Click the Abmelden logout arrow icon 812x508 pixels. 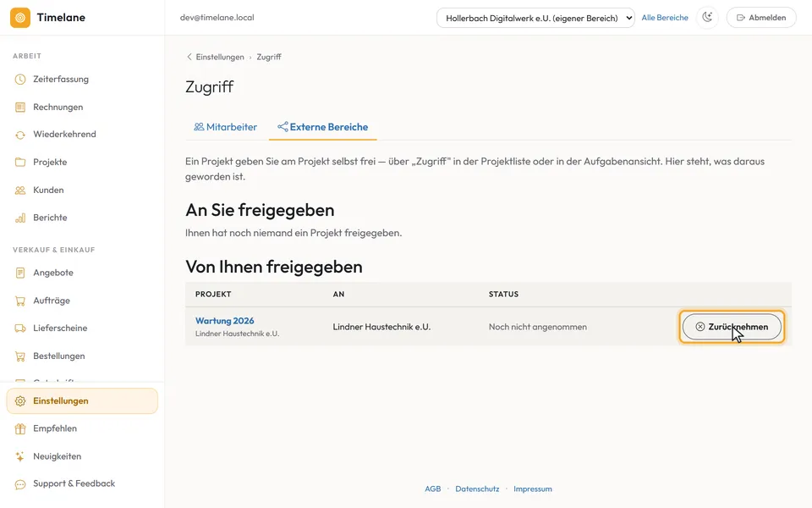[741, 18]
